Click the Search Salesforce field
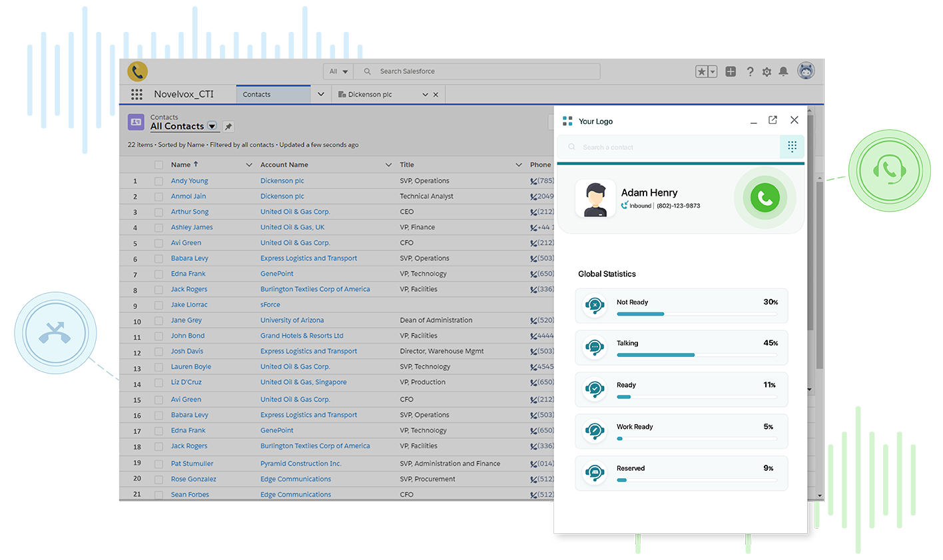Image resolution: width=943 pixels, height=560 pixels. tap(477, 71)
